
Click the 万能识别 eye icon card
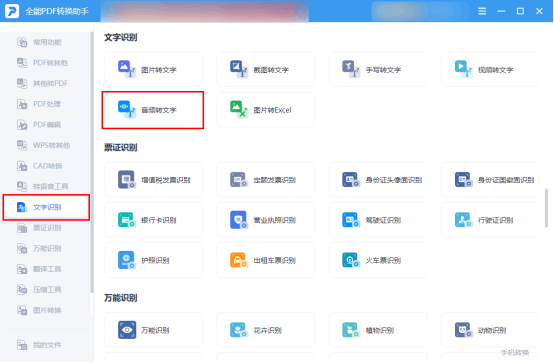pyautogui.click(x=153, y=330)
